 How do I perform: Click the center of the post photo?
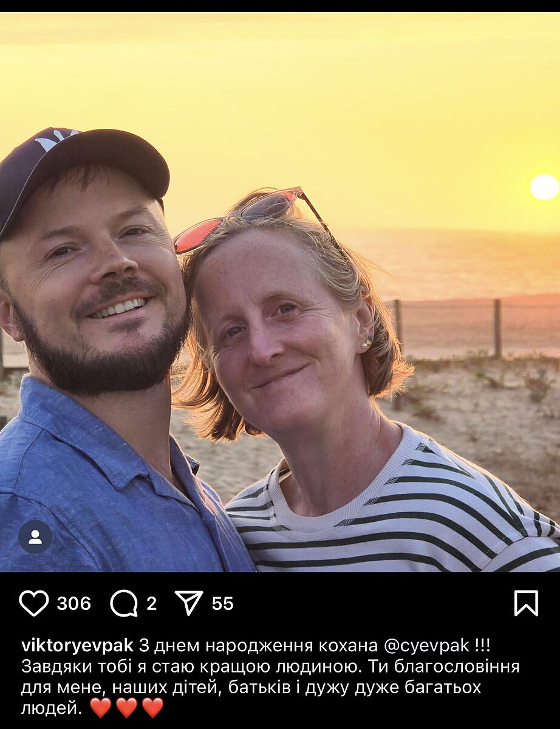click(x=280, y=292)
